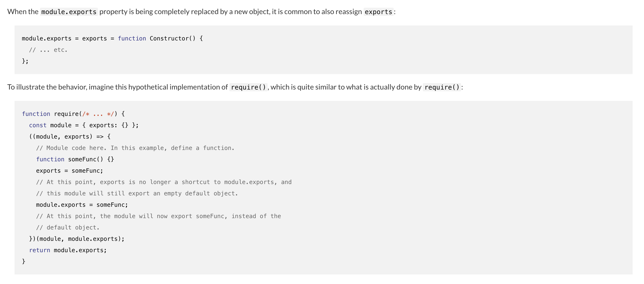Viewport: 644px width, 284px height.
Task: Click the '((module, exports) => {' line
Action: [70, 137]
